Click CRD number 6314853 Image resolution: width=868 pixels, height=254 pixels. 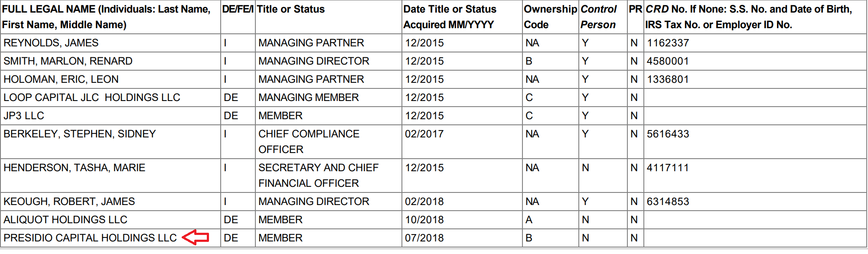point(668,202)
